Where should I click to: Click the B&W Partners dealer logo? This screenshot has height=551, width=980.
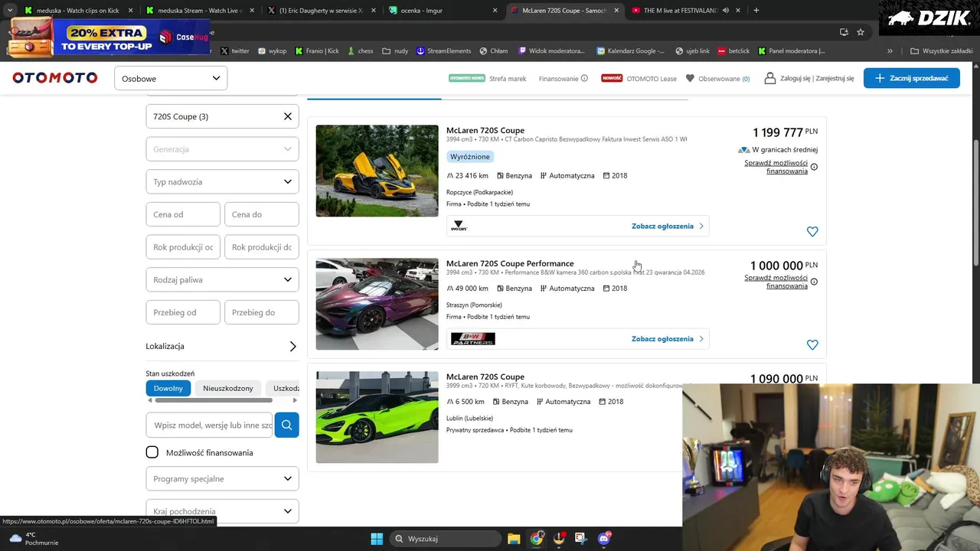tap(472, 338)
